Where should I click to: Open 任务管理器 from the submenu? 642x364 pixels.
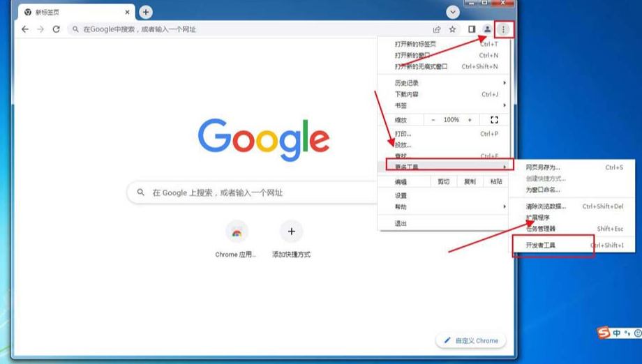pyautogui.click(x=572, y=229)
